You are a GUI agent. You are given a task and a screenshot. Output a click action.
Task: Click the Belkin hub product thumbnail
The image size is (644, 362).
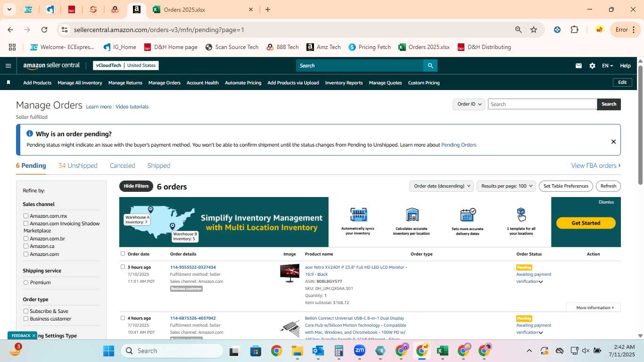pyautogui.click(x=289, y=328)
